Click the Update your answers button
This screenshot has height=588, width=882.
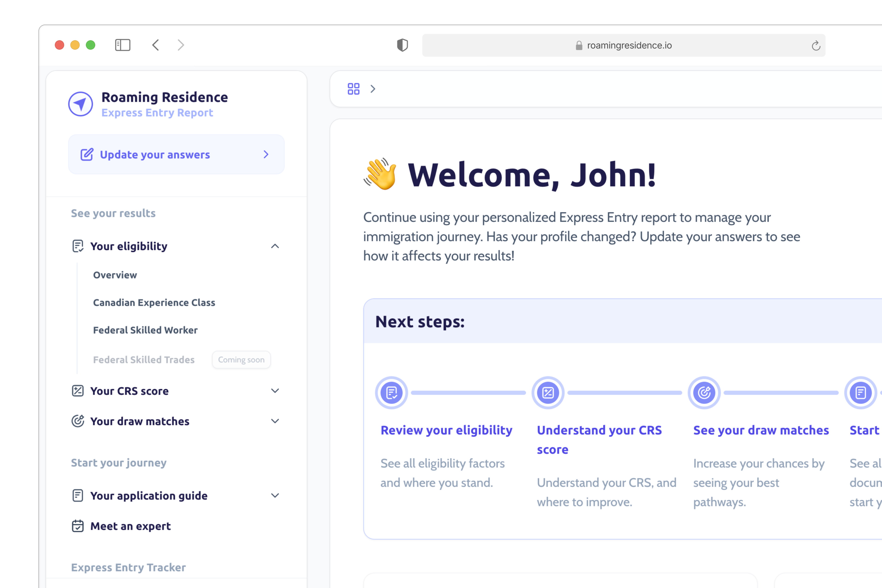click(x=176, y=155)
